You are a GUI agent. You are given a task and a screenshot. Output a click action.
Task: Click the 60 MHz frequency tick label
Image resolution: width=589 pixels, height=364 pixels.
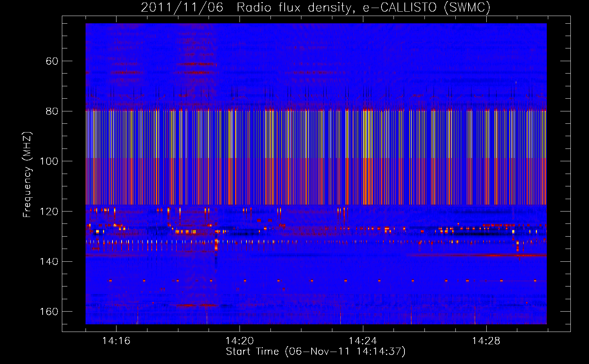click(52, 61)
